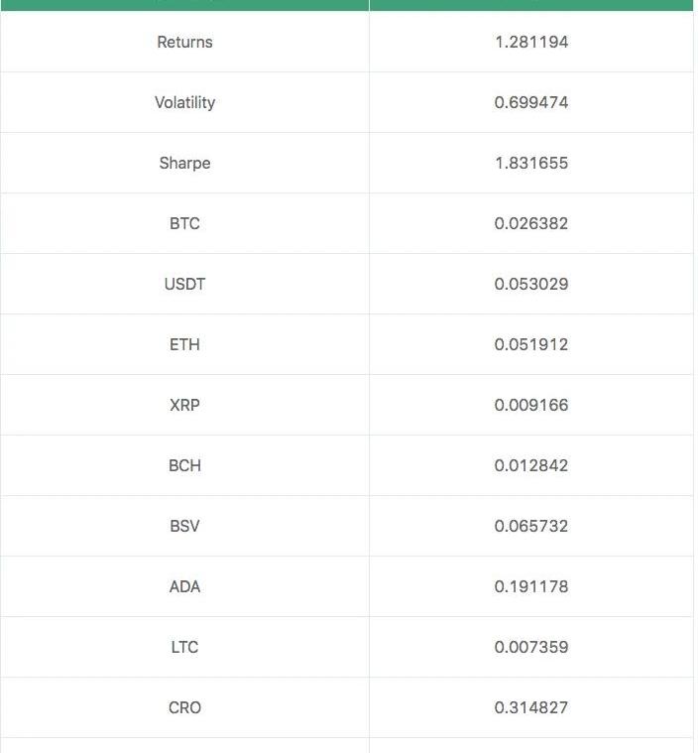Click the Sharpe row label

[184, 163]
